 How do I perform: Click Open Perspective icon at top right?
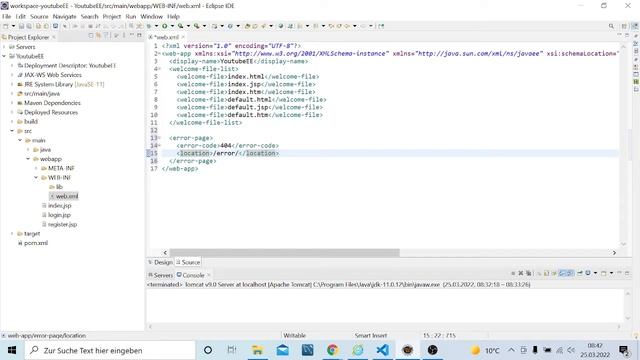pos(624,26)
